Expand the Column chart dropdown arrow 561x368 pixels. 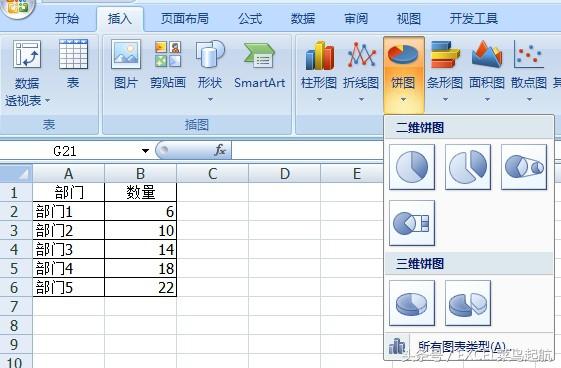pyautogui.click(x=319, y=99)
